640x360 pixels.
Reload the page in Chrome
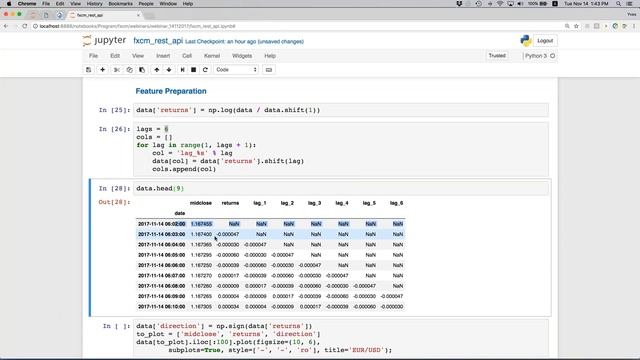24,26
